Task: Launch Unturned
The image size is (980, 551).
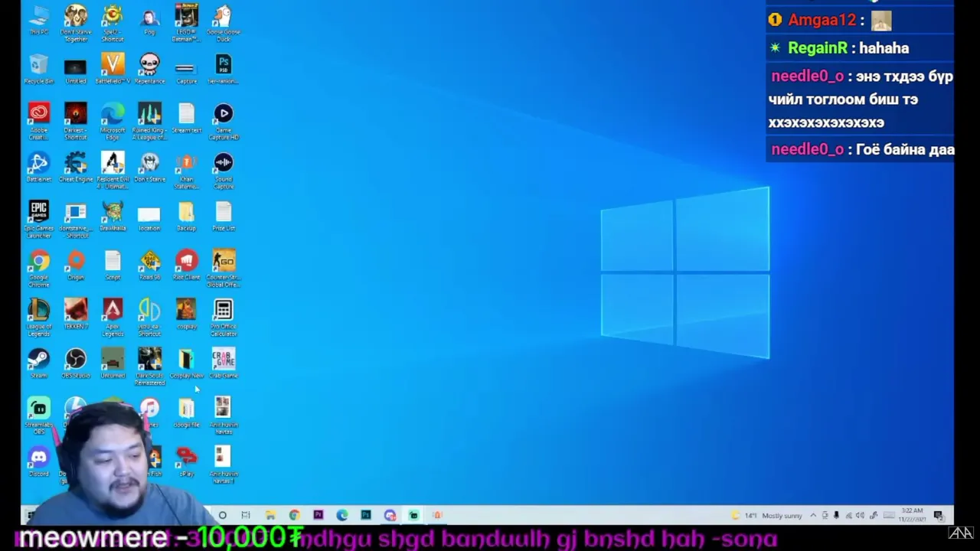Action: tap(113, 363)
